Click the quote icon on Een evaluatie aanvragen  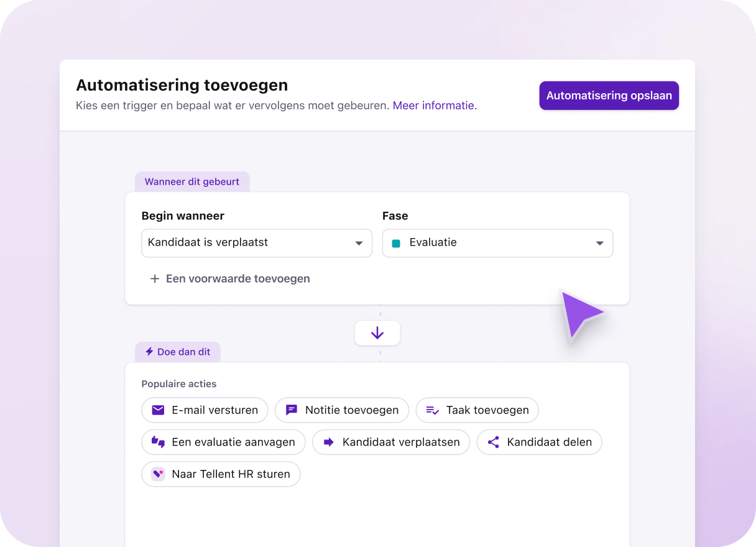click(157, 442)
